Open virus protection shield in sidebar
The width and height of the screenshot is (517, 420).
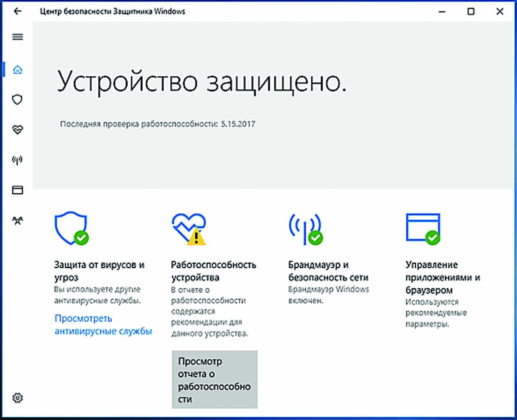click(18, 100)
